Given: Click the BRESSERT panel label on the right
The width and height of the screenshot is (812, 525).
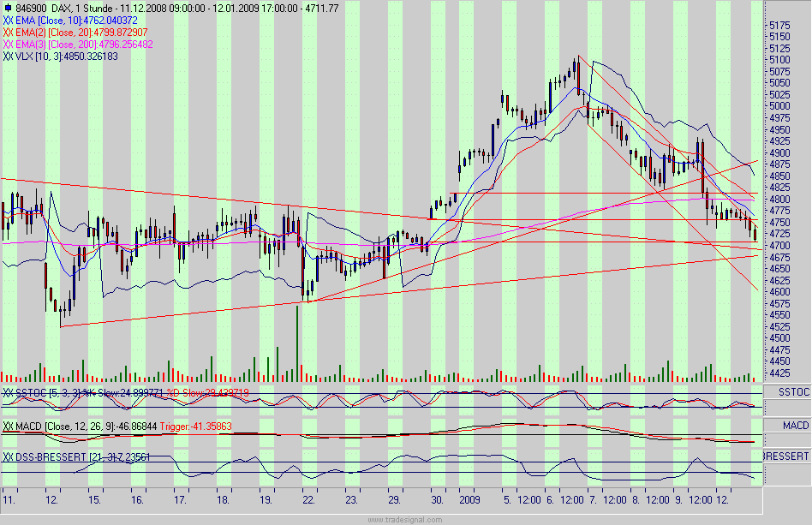Looking at the screenshot, I should 785,456.
